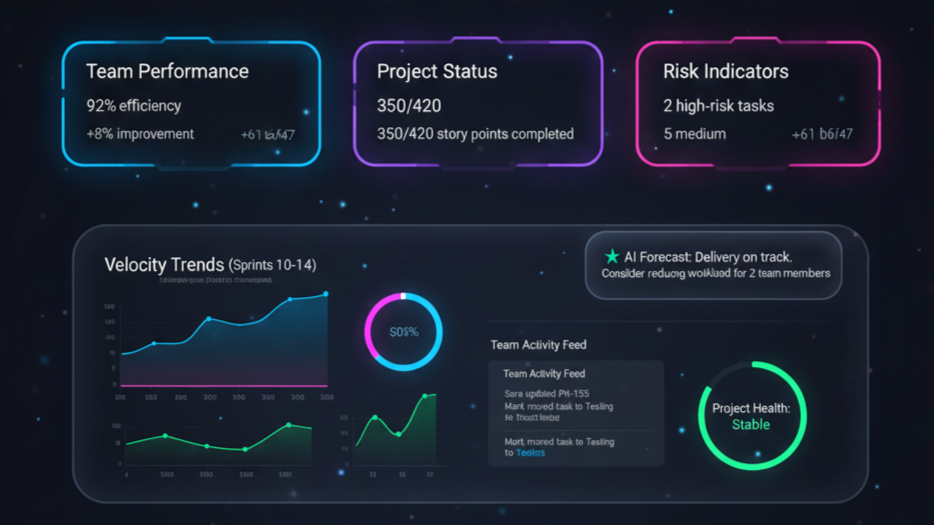This screenshot has width=934, height=525.
Task: Open the Project Status card title
Action: point(437,72)
